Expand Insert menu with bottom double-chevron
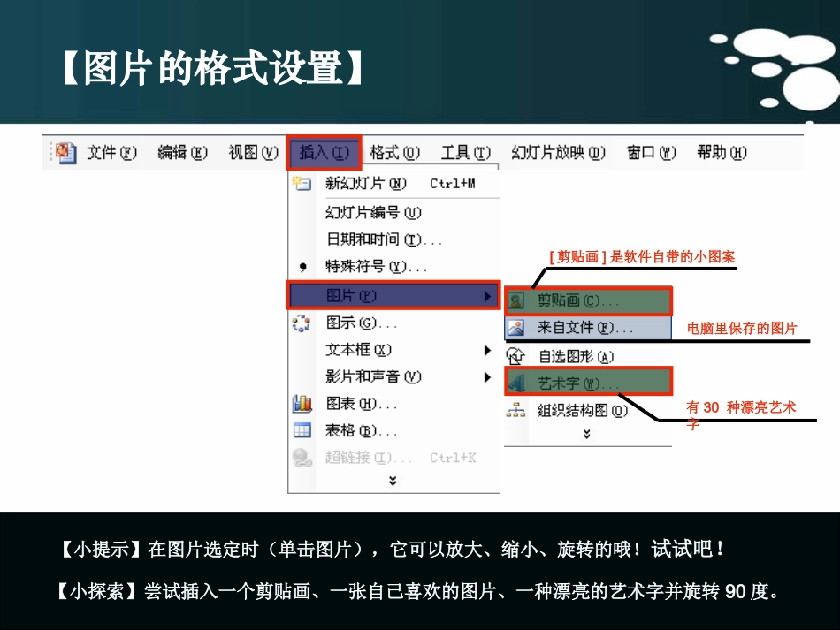Screen dimensions: 840x630 pos(393,481)
